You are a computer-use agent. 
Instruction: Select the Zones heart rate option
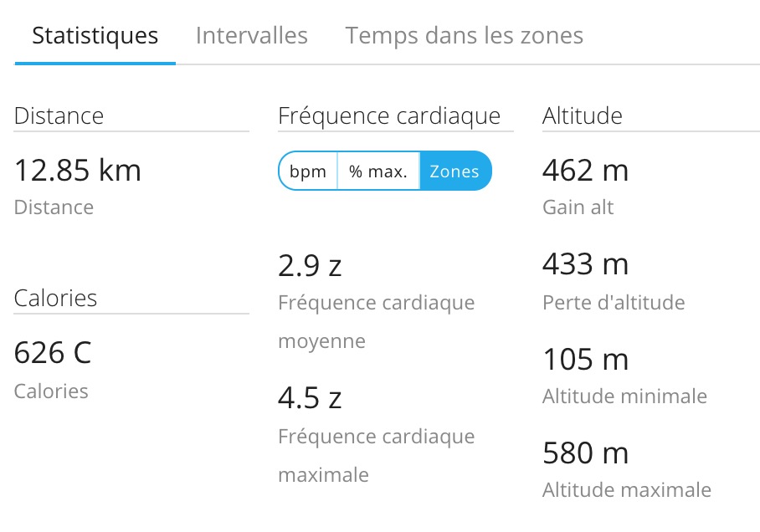coord(455,171)
